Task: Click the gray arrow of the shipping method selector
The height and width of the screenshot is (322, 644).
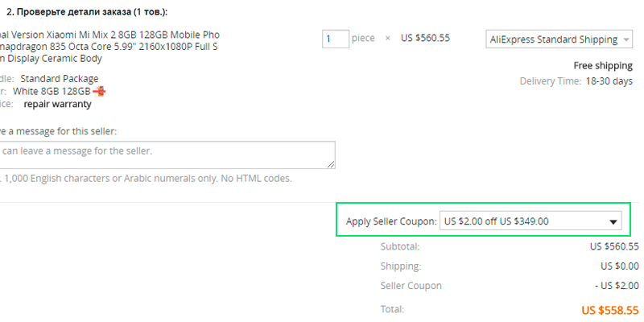Action: tap(626, 39)
